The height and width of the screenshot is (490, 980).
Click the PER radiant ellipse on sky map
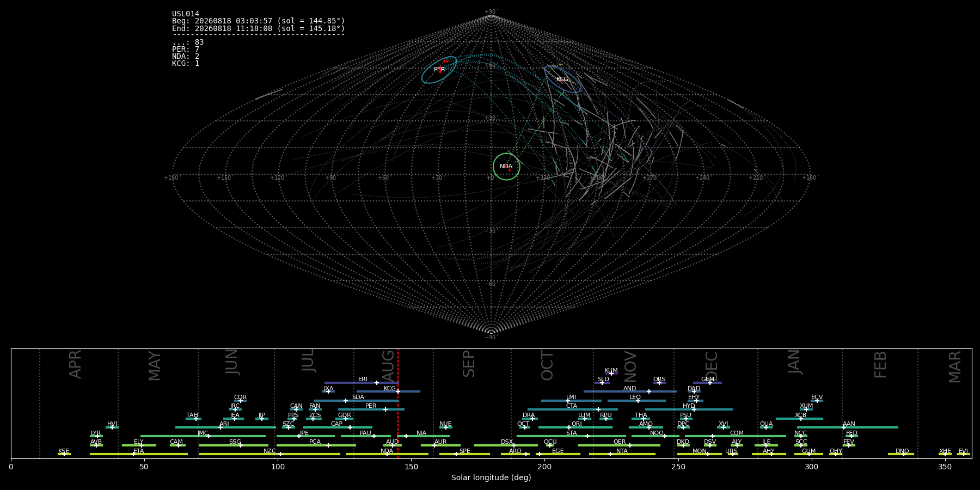pyautogui.click(x=439, y=70)
